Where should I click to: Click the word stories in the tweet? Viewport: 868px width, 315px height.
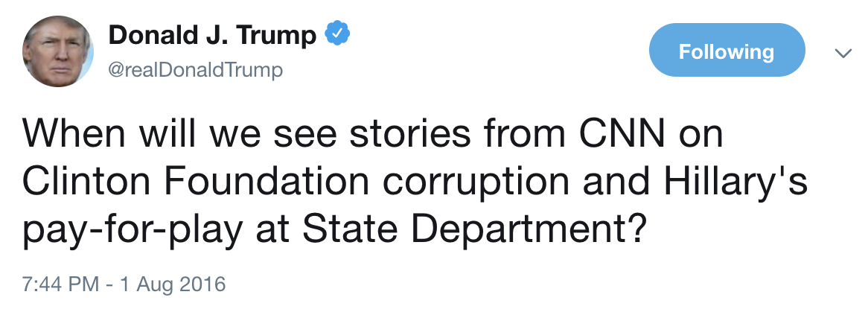click(x=390, y=134)
